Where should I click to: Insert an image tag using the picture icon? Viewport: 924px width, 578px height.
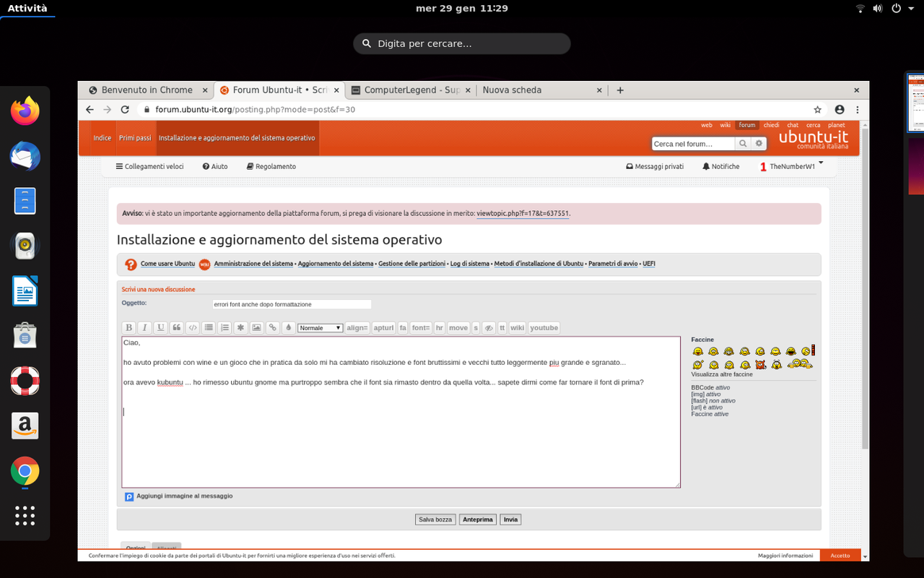(256, 327)
